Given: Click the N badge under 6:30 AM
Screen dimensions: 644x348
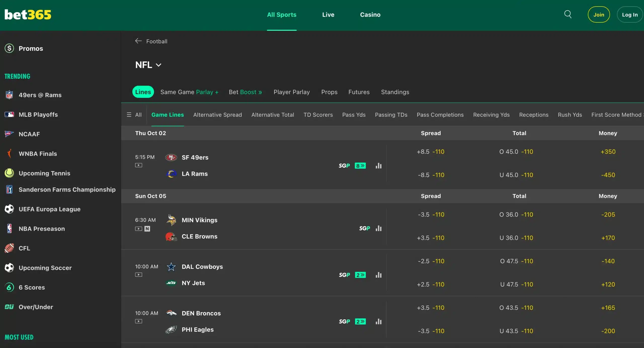Looking at the screenshot, I should click(147, 229).
